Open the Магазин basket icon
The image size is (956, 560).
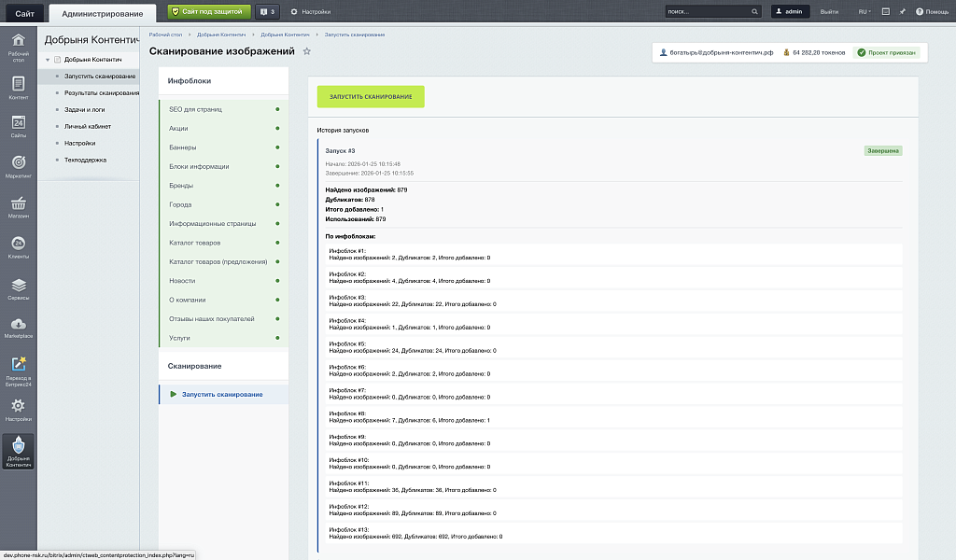coord(18,204)
